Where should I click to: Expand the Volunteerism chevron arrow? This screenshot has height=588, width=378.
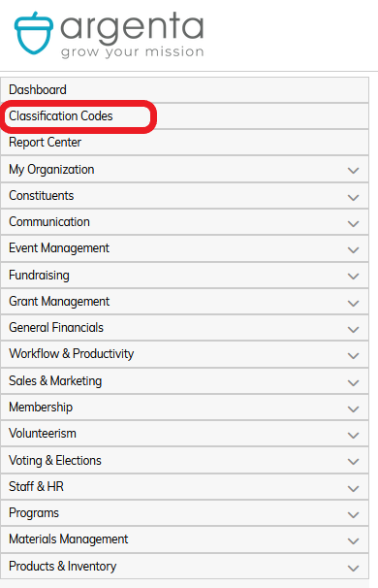(x=353, y=435)
